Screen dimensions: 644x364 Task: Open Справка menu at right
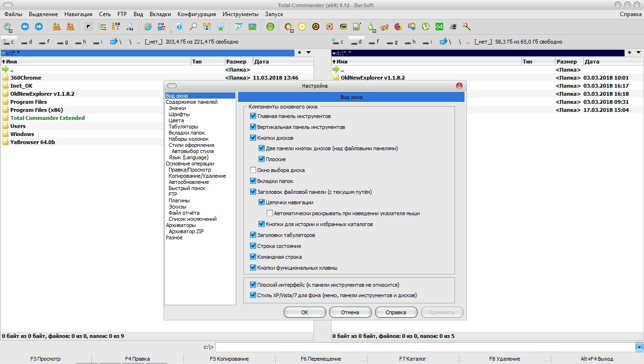(x=631, y=14)
